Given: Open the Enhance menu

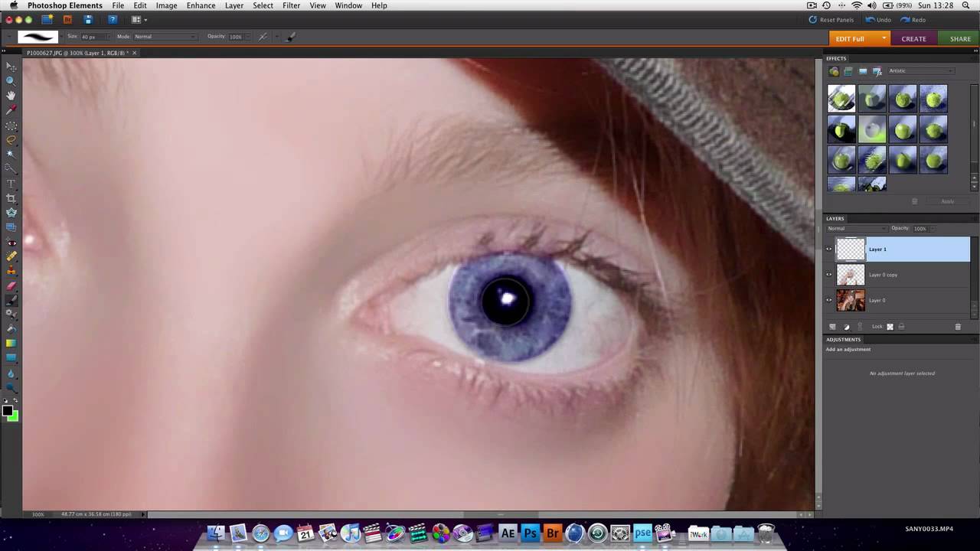Looking at the screenshot, I should 201,5.
